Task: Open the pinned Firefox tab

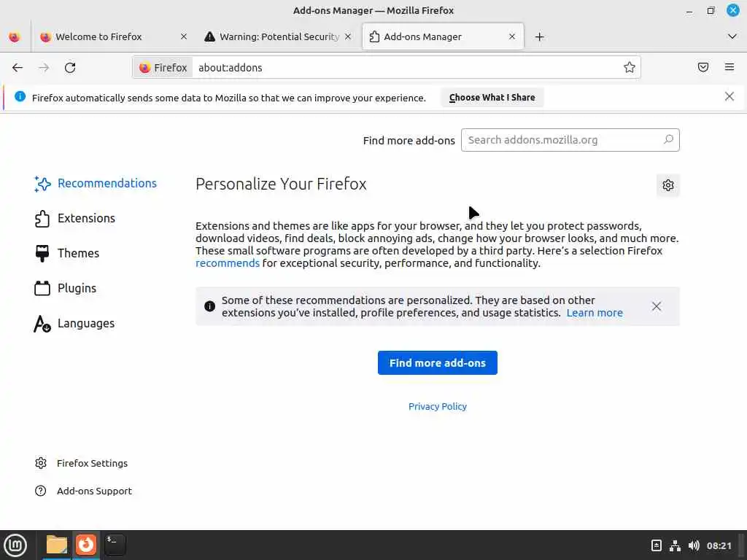Action: pyautogui.click(x=15, y=36)
